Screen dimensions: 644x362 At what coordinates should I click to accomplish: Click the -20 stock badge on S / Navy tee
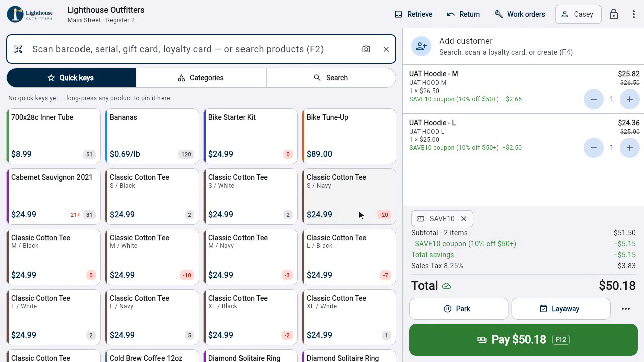384,215
